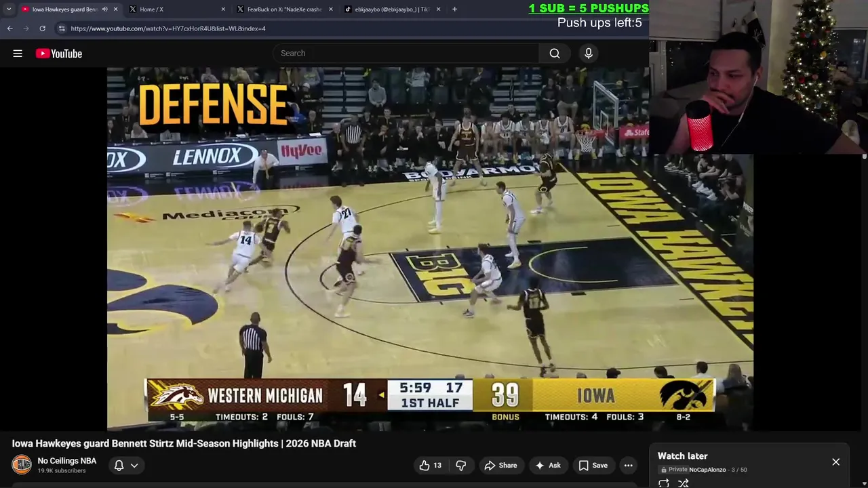Image resolution: width=868 pixels, height=488 pixels.
Task: Open the site information icon in the address bar
Action: 62,28
